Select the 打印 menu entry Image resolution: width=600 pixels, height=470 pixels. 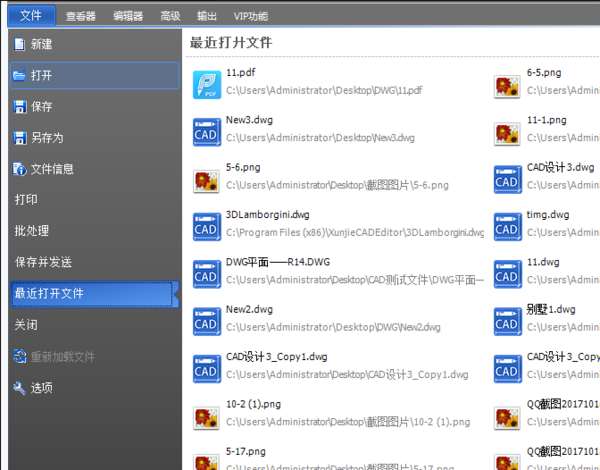(26, 199)
